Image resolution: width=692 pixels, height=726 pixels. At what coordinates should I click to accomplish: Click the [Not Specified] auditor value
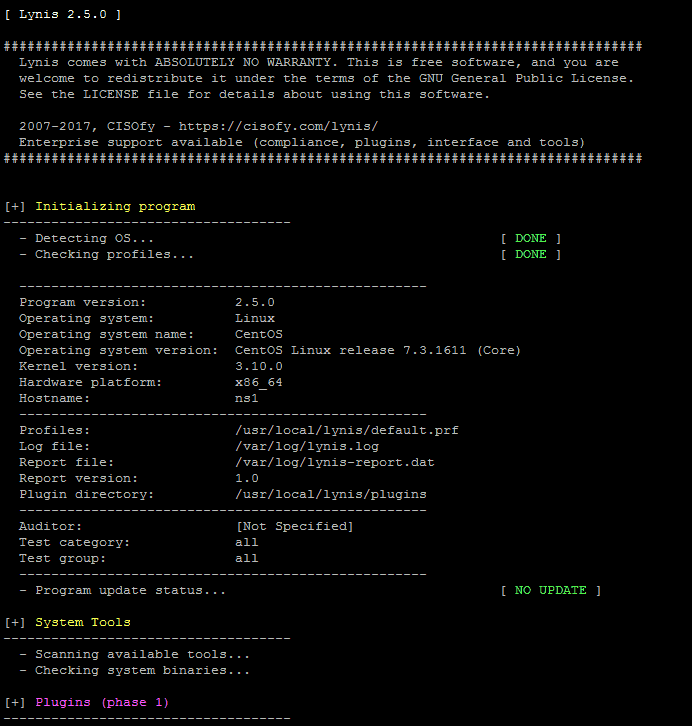pos(295,526)
